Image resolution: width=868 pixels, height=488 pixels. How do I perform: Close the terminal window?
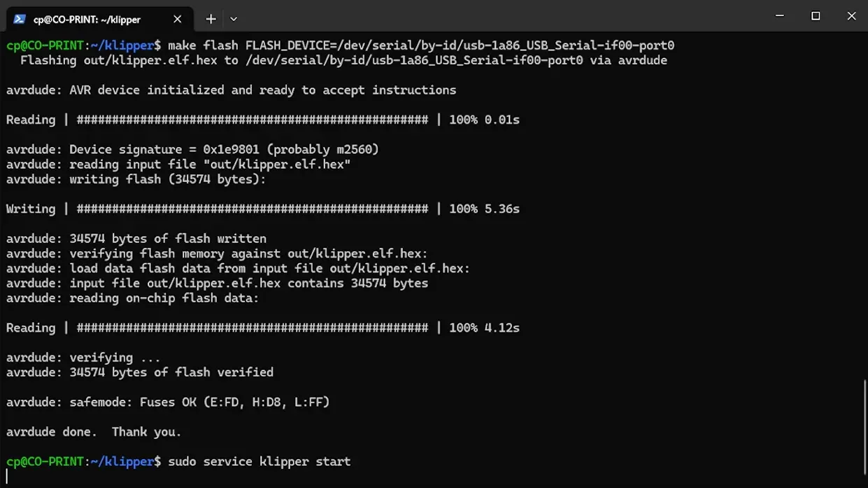click(851, 16)
